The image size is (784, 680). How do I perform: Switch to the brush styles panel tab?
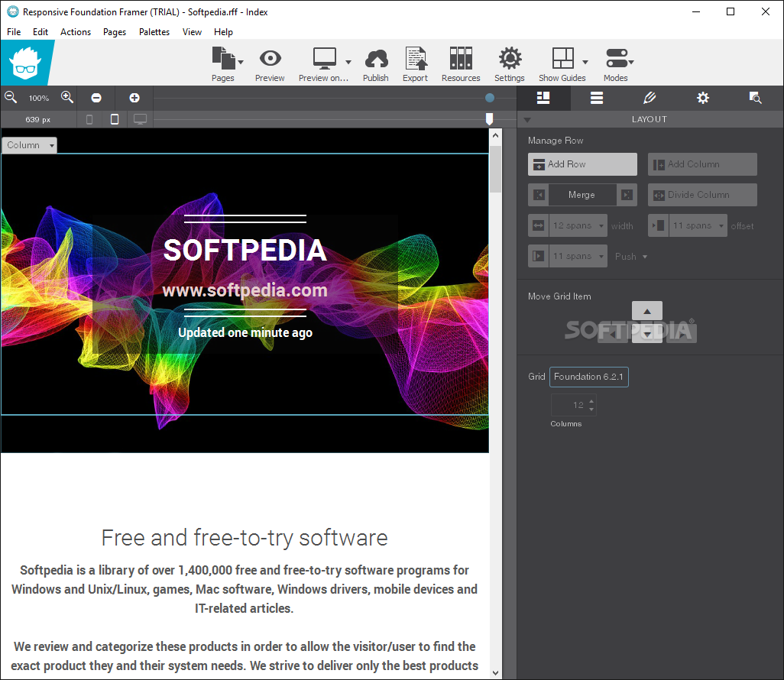click(x=650, y=98)
